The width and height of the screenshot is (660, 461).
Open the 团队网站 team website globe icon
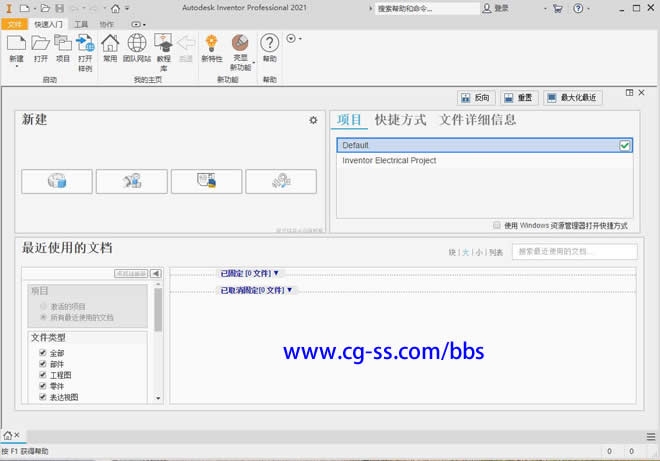[x=136, y=47]
